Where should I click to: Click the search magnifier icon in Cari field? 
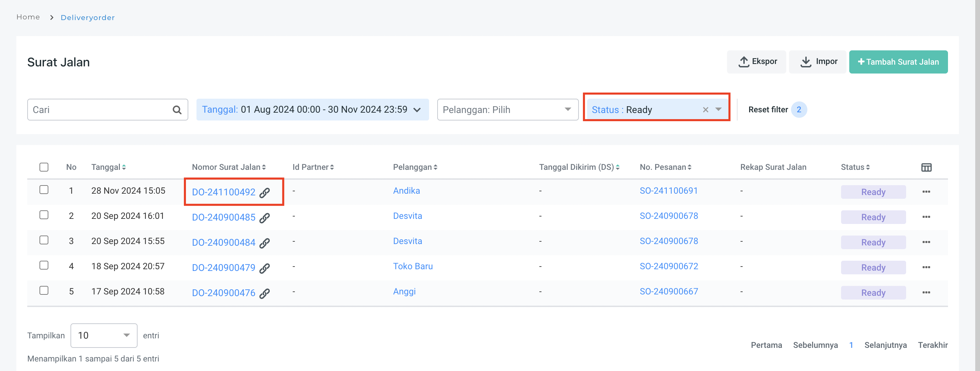pyautogui.click(x=177, y=110)
